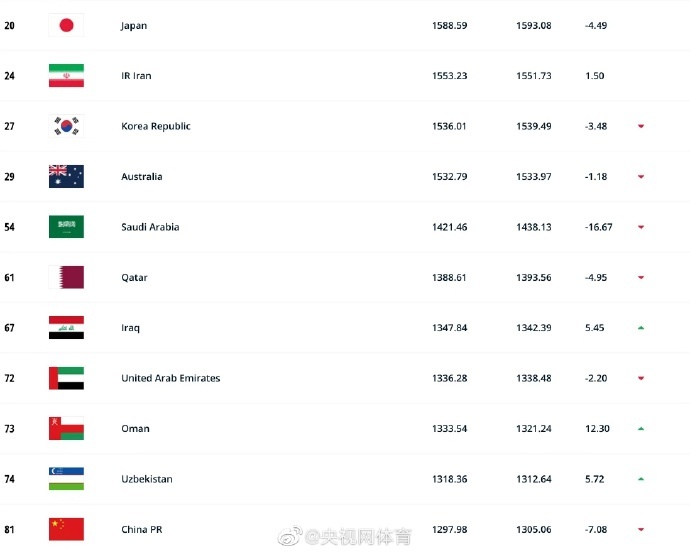Select the China PR flag
The width and height of the screenshot is (690, 553).
coord(66,529)
